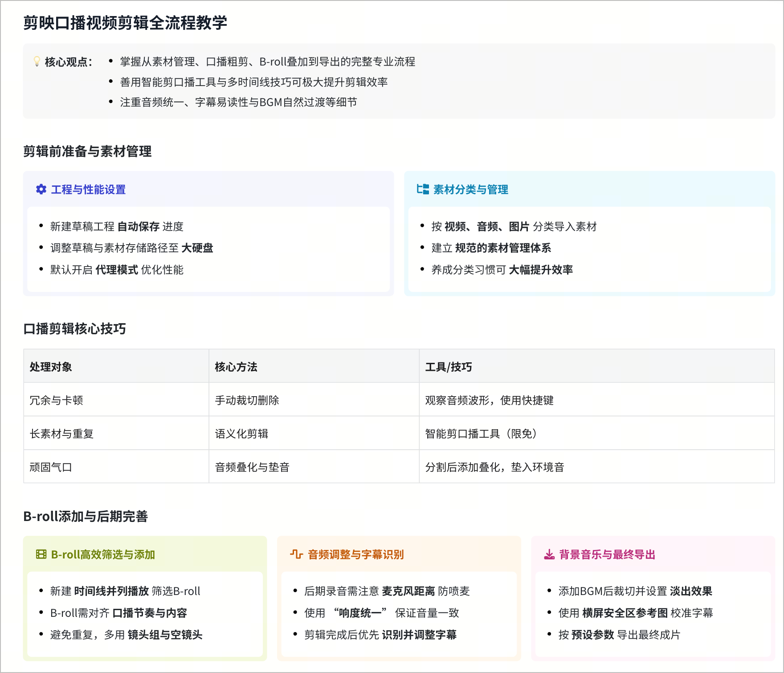
Task: Click the category icon beside 素材分类与管理
Action: tap(423, 189)
